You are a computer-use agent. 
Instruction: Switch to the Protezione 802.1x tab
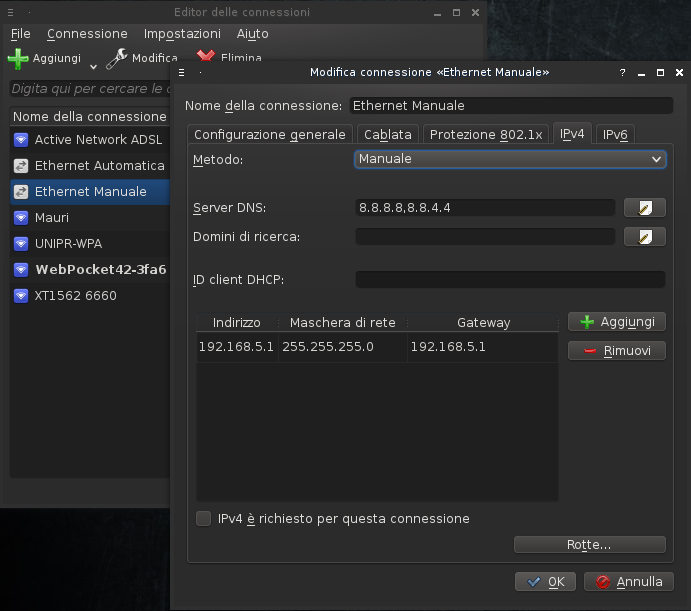(486, 134)
